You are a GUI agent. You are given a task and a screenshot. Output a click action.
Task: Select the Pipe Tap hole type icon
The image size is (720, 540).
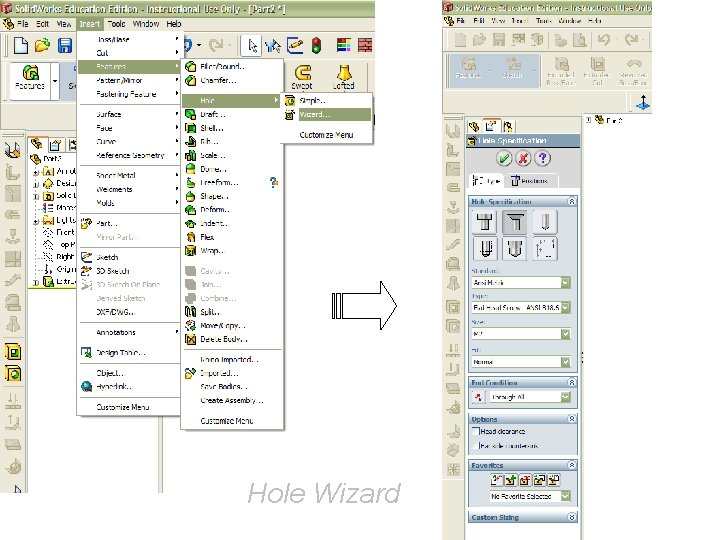(x=514, y=248)
